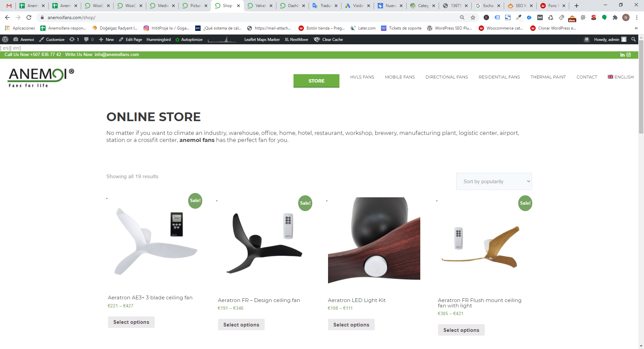644x349 pixels.
Task: Select options for Aeratron LED Light Kit
Action: (x=351, y=325)
